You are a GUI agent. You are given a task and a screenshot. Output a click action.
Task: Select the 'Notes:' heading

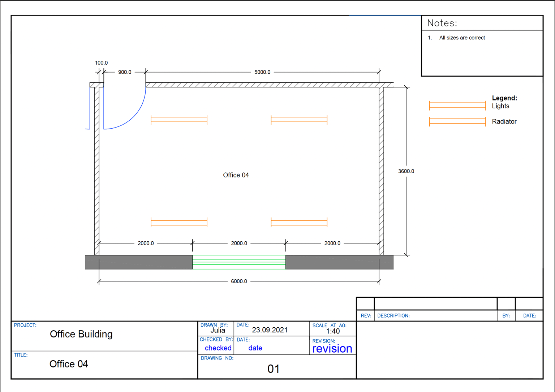442,23
